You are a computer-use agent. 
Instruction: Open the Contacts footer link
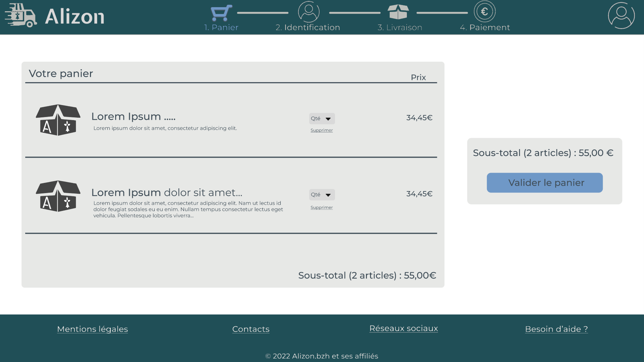pos(251,329)
